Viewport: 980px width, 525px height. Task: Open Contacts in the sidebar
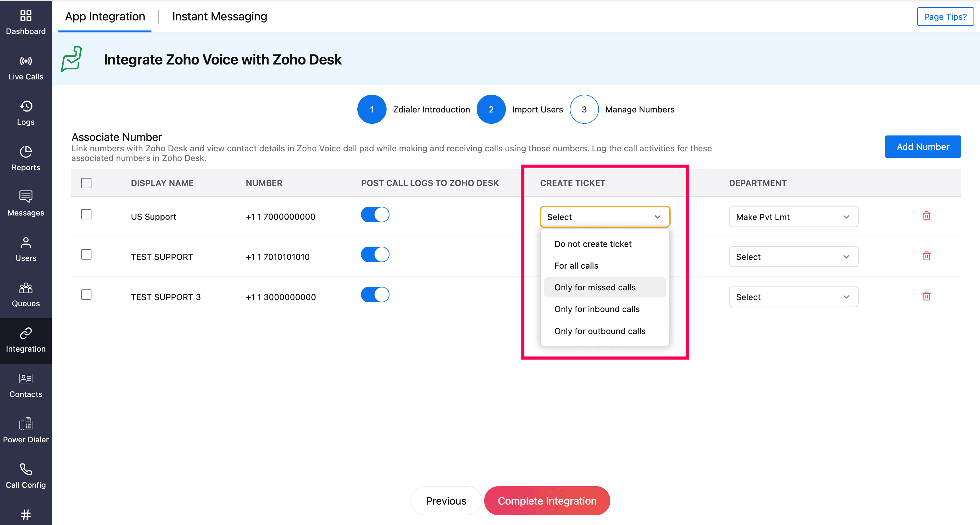coord(26,385)
